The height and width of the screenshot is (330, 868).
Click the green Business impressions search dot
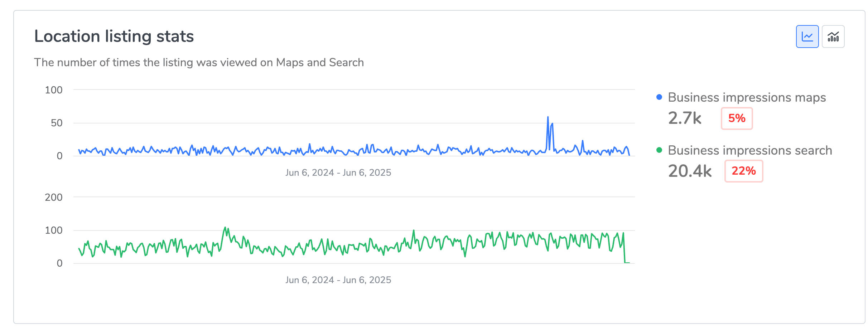click(659, 150)
